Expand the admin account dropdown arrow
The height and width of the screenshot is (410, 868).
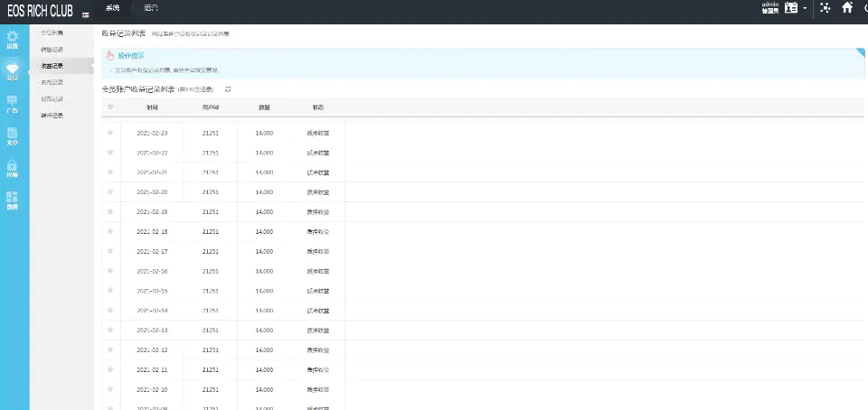point(805,8)
